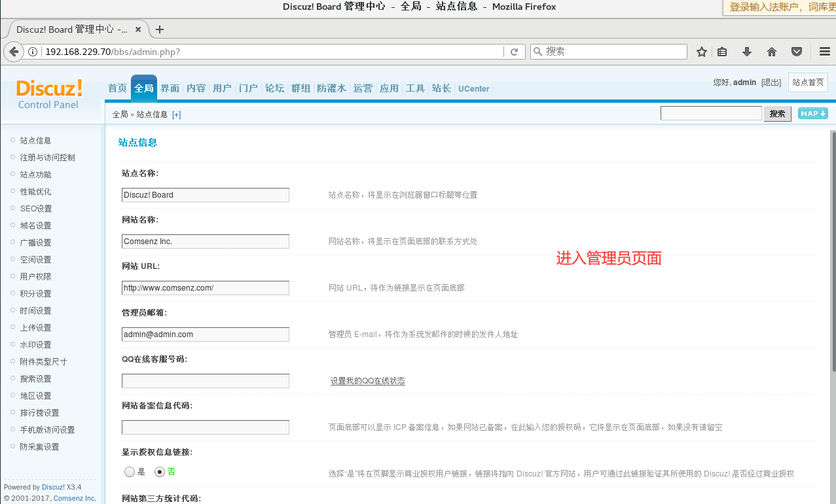Open the Pocket icon in toolbar
Screen dimensions: 836x504
pyautogui.click(x=797, y=52)
